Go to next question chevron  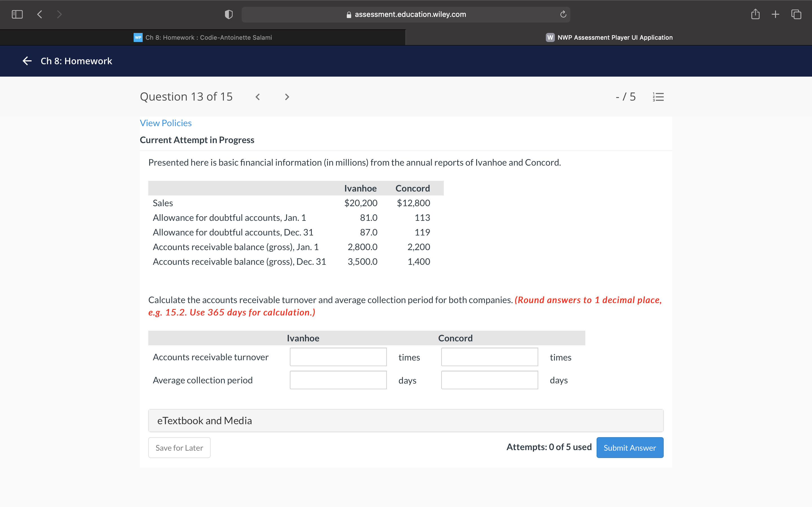(286, 97)
